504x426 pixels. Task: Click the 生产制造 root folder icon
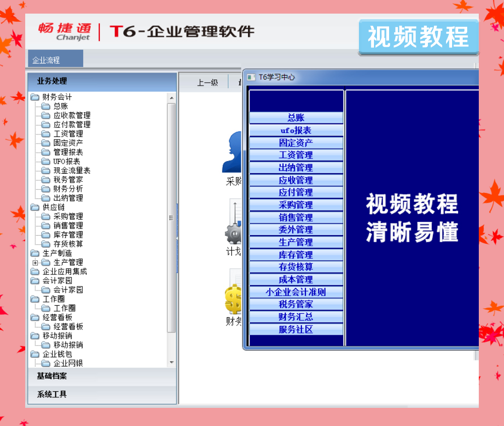coord(35,253)
